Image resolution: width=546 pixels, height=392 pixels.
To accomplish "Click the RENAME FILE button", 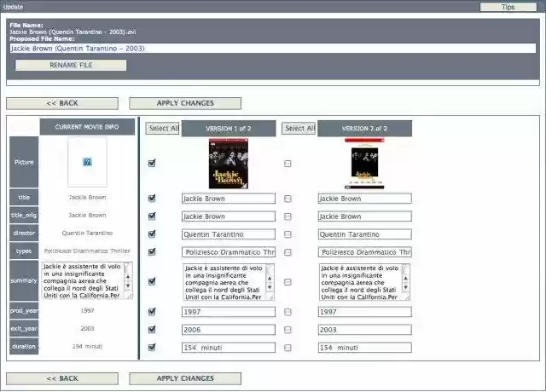I will [x=71, y=65].
